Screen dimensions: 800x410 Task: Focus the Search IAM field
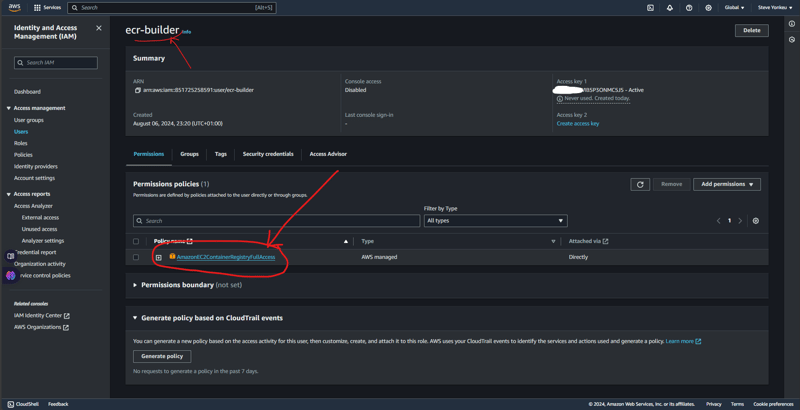pos(56,63)
